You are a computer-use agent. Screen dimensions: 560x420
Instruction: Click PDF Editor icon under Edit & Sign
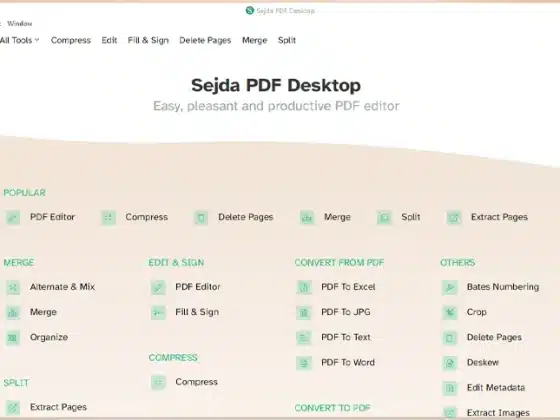(158, 287)
